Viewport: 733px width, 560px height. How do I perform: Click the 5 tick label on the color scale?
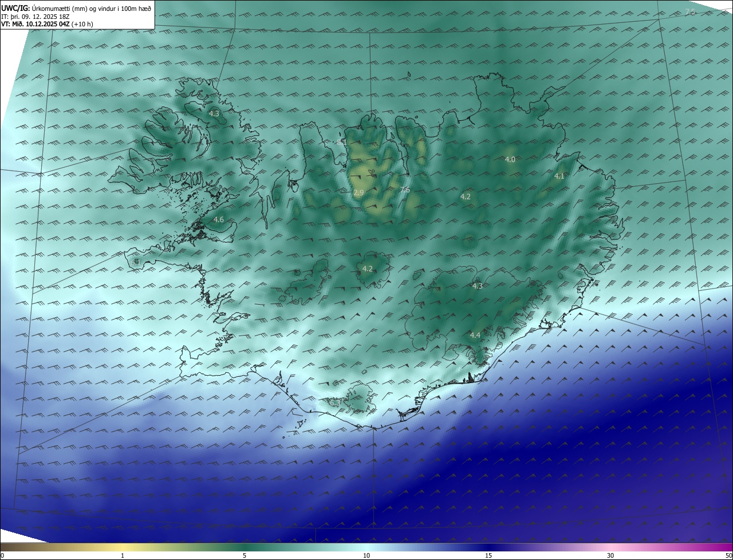[245, 555]
